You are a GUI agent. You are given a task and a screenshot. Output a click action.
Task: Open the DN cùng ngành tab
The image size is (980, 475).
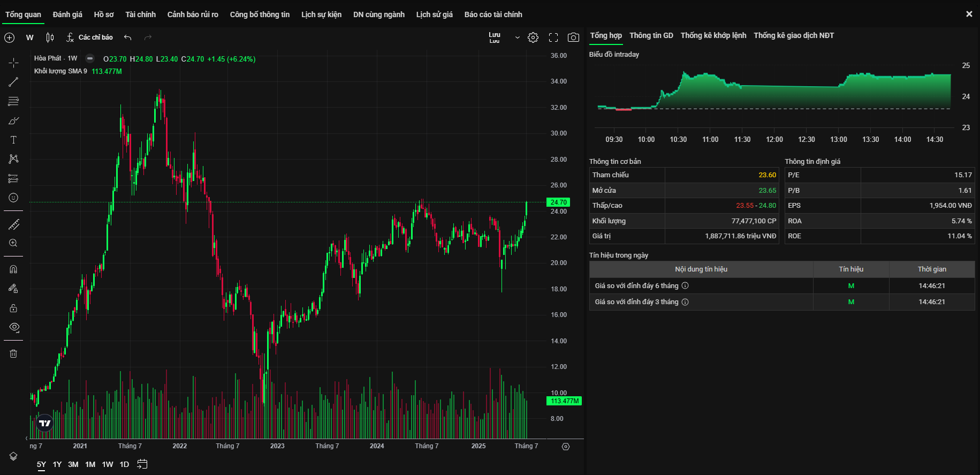click(x=379, y=14)
